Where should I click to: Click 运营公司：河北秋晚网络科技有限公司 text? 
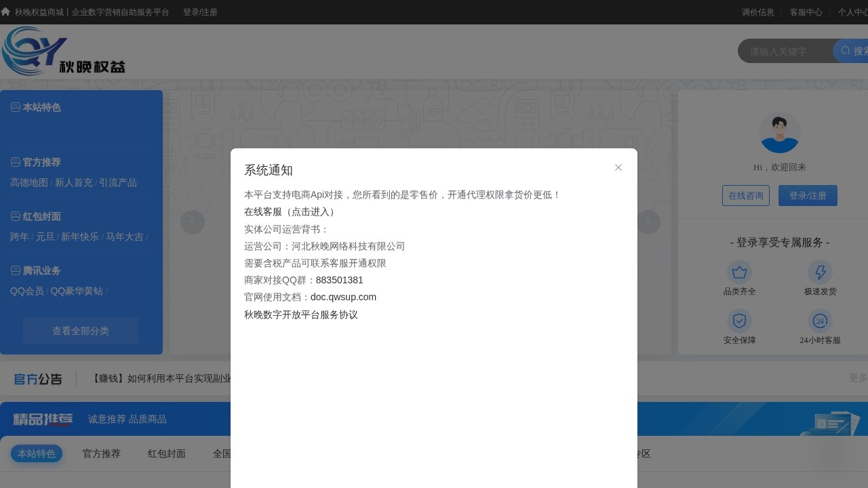point(325,246)
